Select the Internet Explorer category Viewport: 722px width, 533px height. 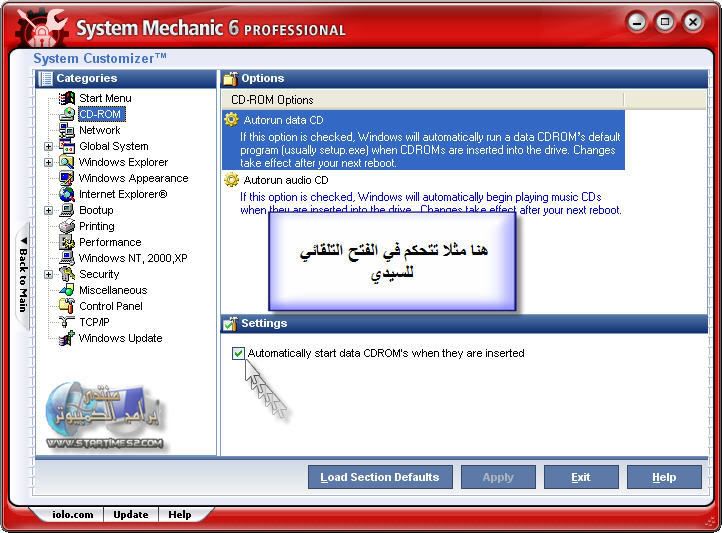pyautogui.click(x=123, y=194)
